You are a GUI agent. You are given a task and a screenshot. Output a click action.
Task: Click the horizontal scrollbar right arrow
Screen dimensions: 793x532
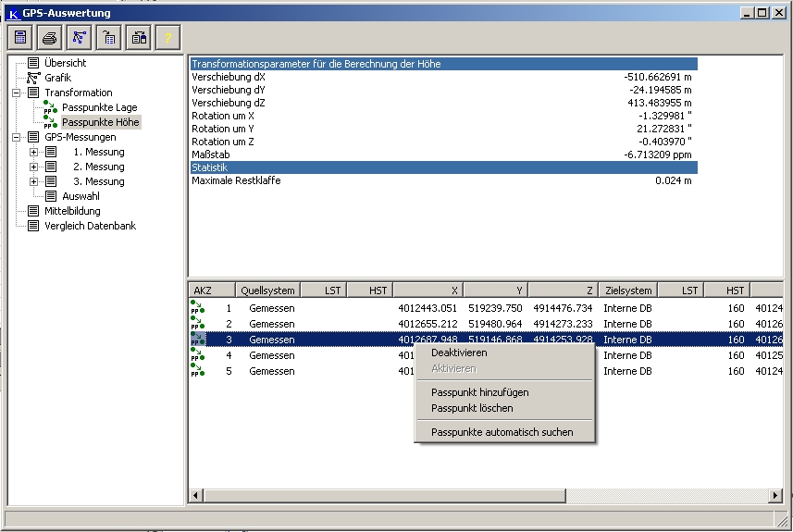coord(775,496)
